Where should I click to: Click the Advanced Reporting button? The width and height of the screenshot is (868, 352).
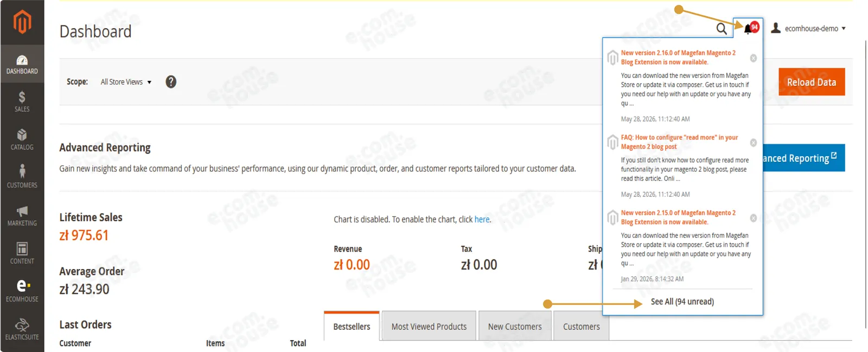(804, 158)
